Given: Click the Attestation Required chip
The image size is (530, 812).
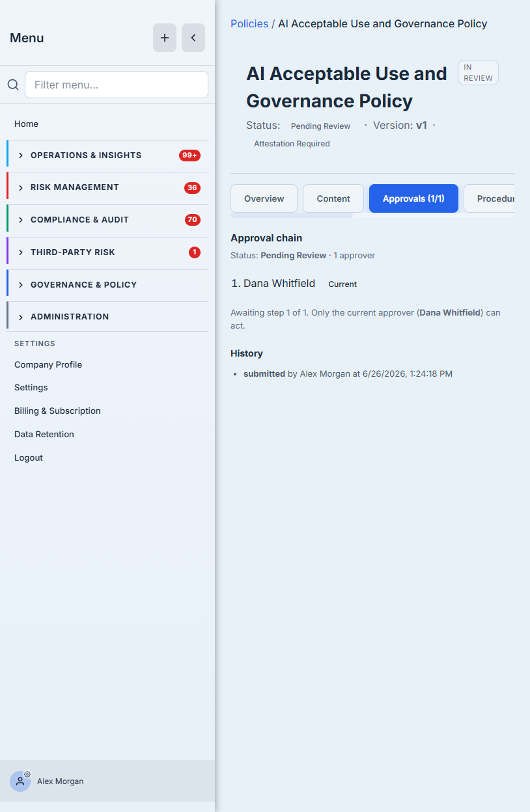Looking at the screenshot, I should [x=292, y=144].
